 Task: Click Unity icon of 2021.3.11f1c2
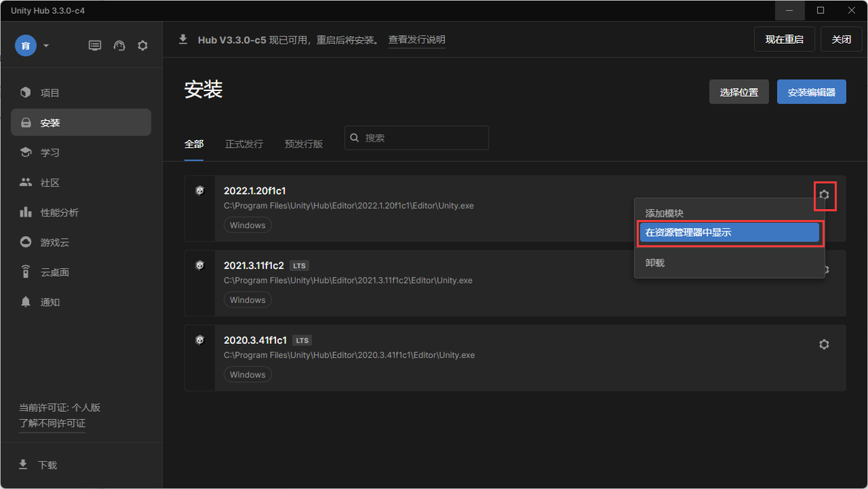[x=200, y=265]
